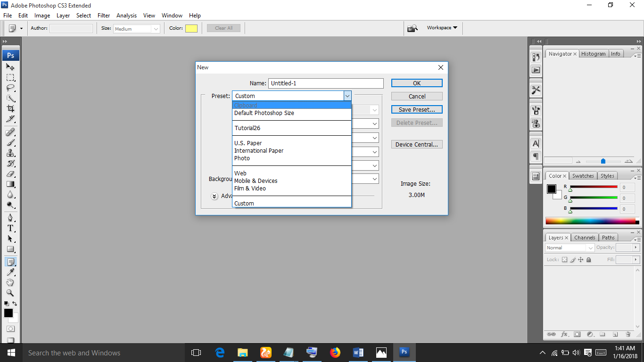The width and height of the screenshot is (644, 362).
Task: Select the Clone Stamp tool
Action: click(x=10, y=153)
